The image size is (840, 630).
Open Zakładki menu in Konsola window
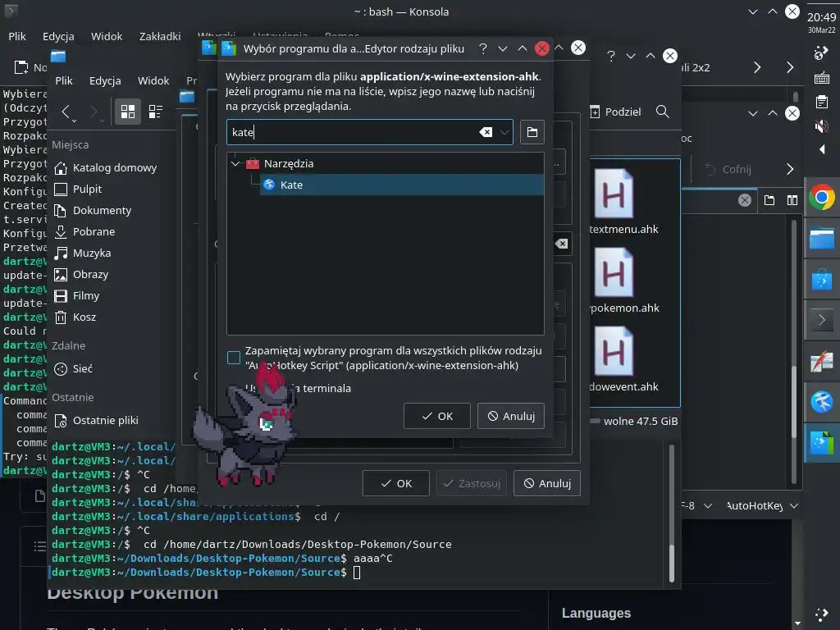[160, 36]
